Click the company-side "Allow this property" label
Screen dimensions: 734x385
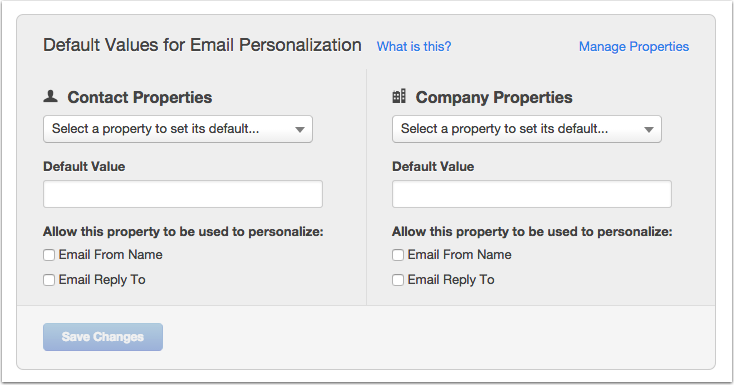click(x=532, y=232)
